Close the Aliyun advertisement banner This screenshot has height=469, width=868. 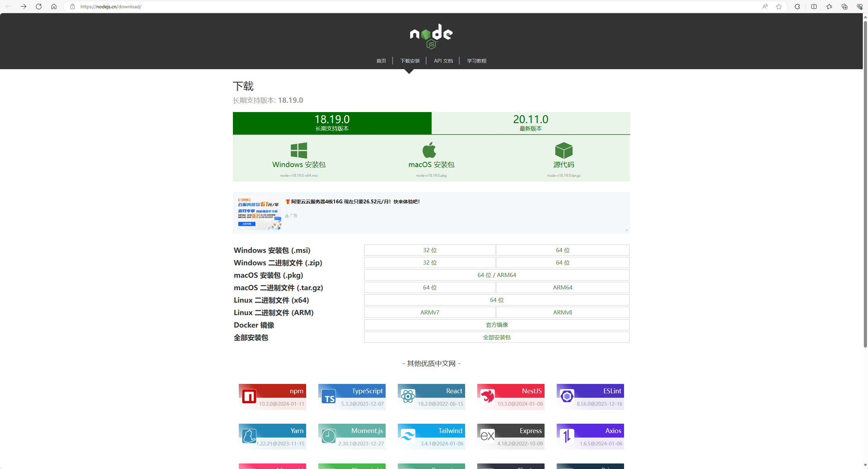pos(627,230)
